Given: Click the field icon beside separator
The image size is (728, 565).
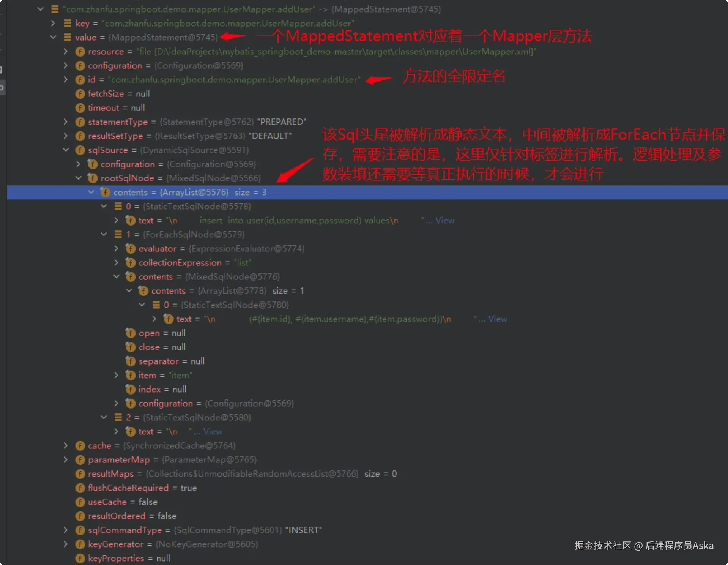Looking at the screenshot, I should point(131,361).
